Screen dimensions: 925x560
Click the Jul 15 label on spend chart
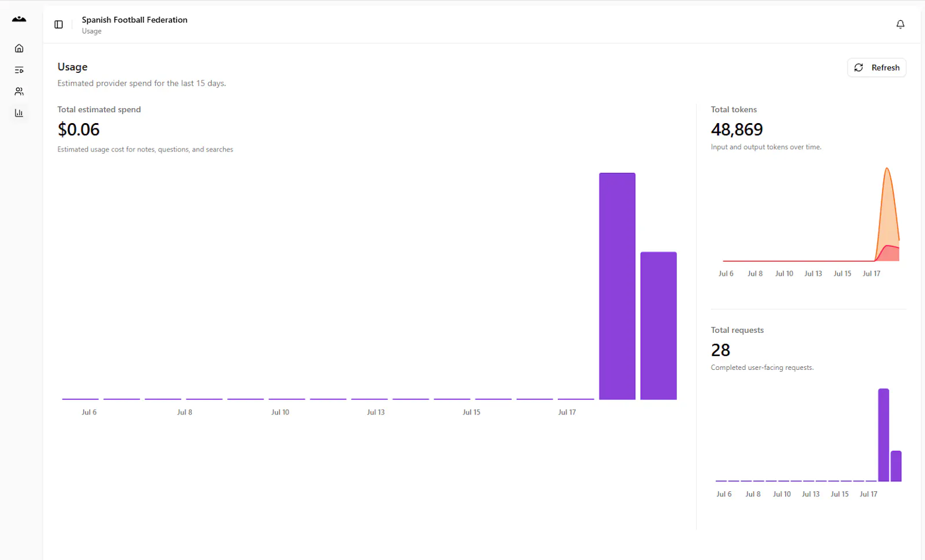pyautogui.click(x=471, y=412)
